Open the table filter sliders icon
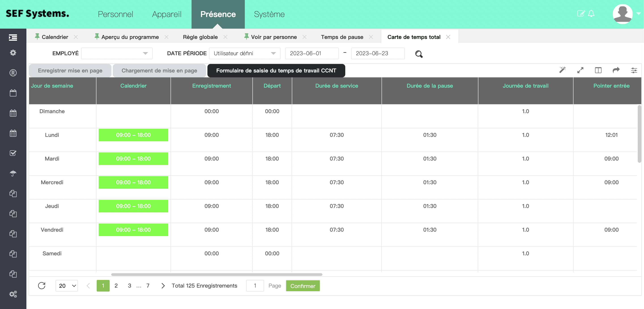Image resolution: width=644 pixels, height=309 pixels. (x=634, y=70)
